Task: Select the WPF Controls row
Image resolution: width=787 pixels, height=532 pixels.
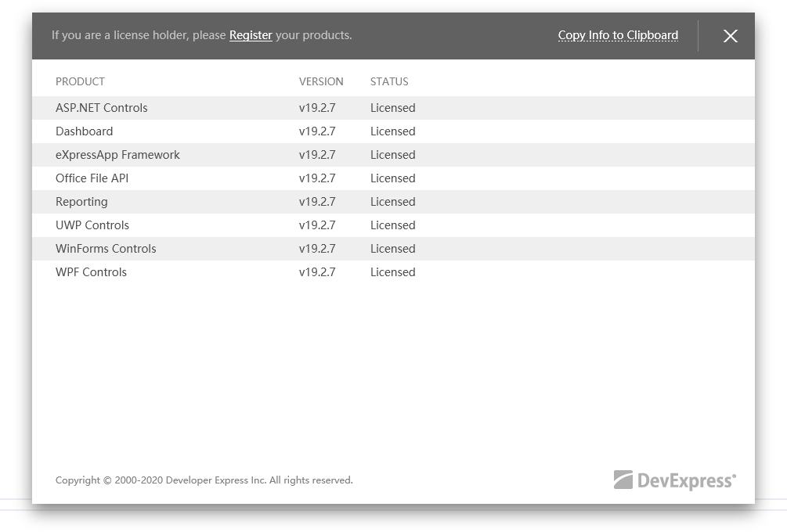Action: [x=91, y=272]
